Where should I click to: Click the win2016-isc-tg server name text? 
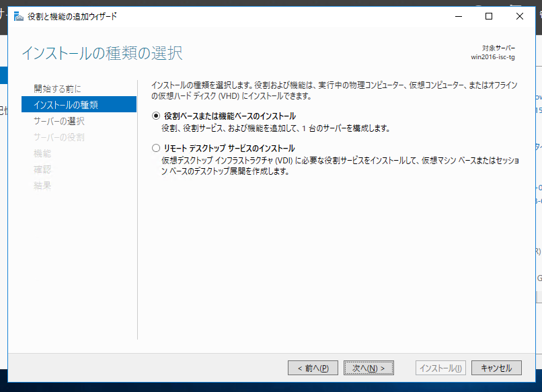point(492,57)
